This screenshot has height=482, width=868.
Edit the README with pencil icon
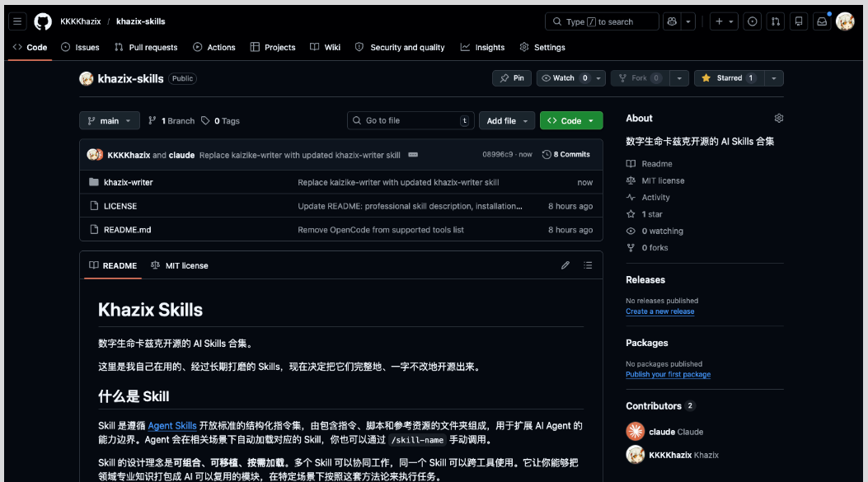[x=565, y=265]
